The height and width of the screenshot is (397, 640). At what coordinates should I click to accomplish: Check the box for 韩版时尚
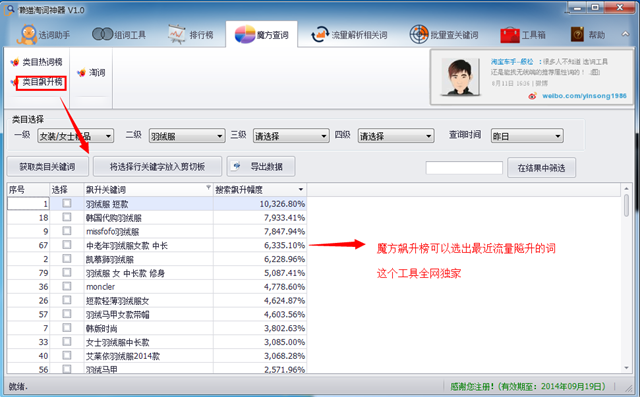coord(67,328)
